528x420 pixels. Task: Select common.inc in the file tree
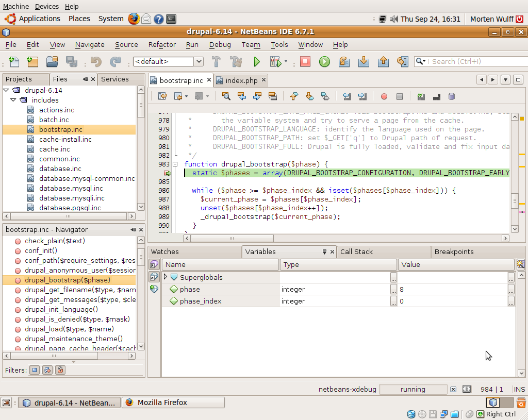[x=59, y=159]
